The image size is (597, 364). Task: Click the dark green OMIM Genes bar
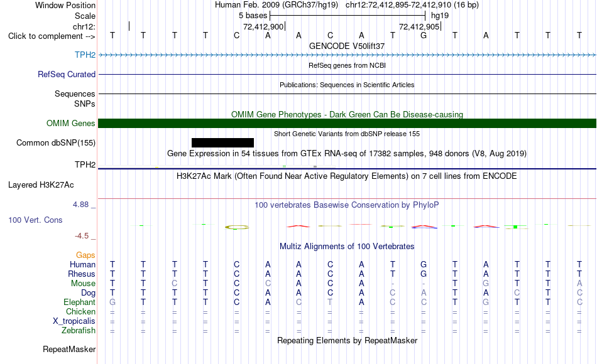(348, 123)
